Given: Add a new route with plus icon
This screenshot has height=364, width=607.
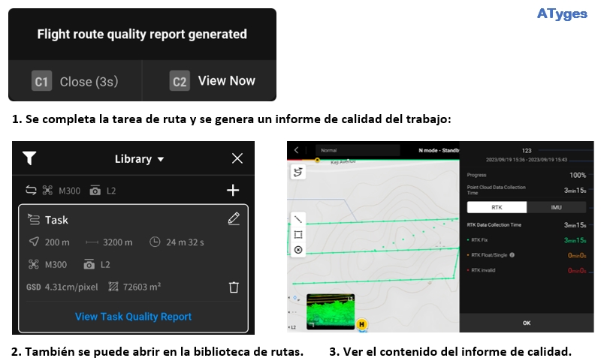Looking at the screenshot, I should tap(233, 190).
